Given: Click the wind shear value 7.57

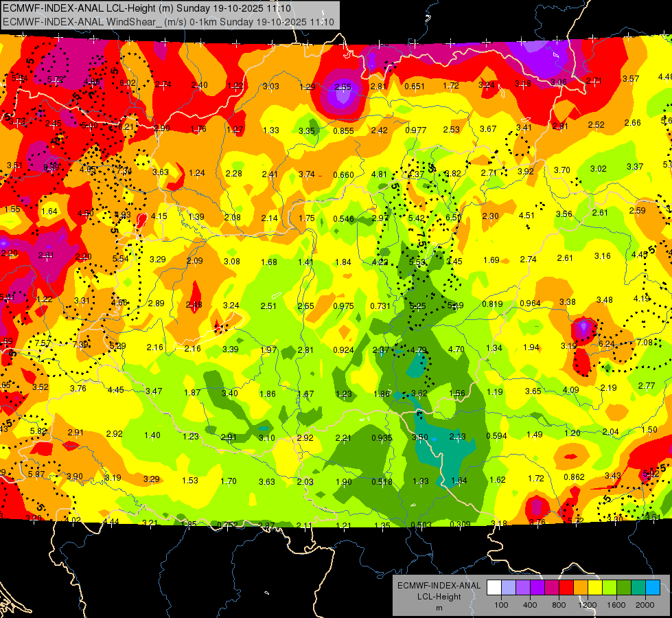Looking at the screenshot, I should 43,343.
